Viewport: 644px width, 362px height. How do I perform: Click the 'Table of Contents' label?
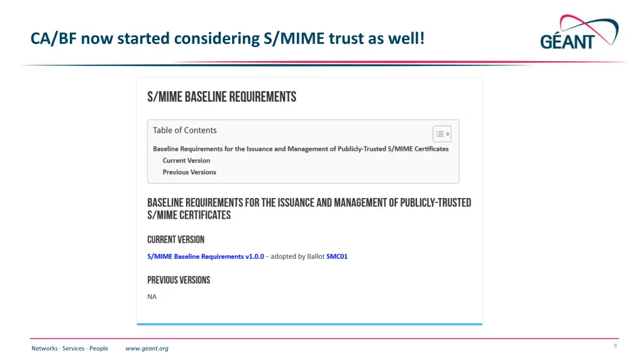pyautogui.click(x=184, y=130)
